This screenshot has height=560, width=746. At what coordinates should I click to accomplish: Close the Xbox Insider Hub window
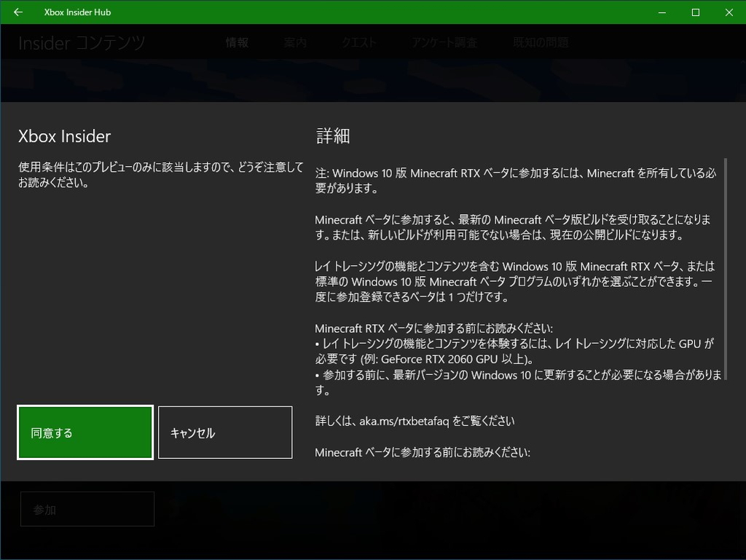729,12
